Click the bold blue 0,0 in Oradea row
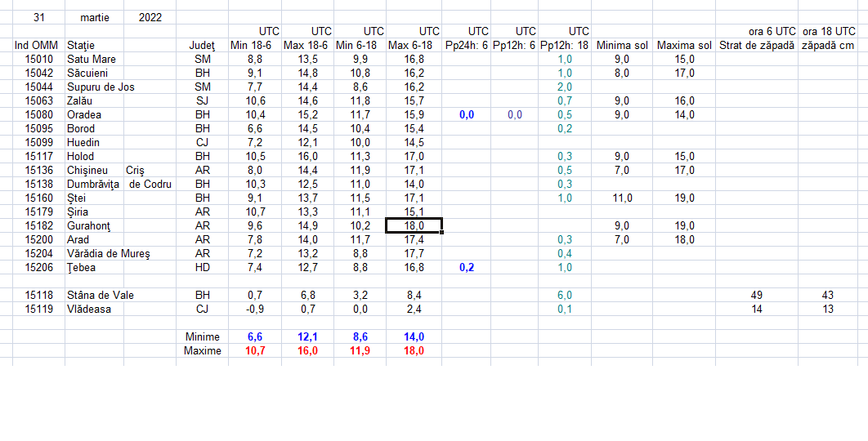The image size is (868, 441). click(x=467, y=114)
